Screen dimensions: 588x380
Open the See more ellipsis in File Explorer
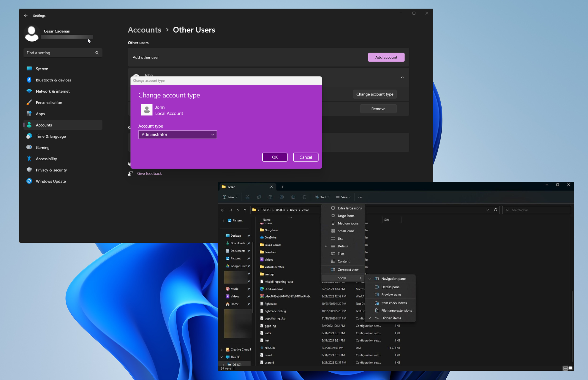(x=360, y=197)
